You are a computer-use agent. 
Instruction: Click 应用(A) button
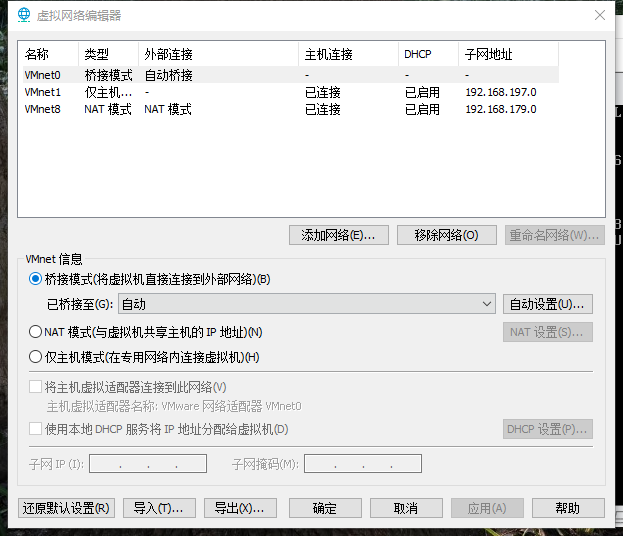(487, 508)
